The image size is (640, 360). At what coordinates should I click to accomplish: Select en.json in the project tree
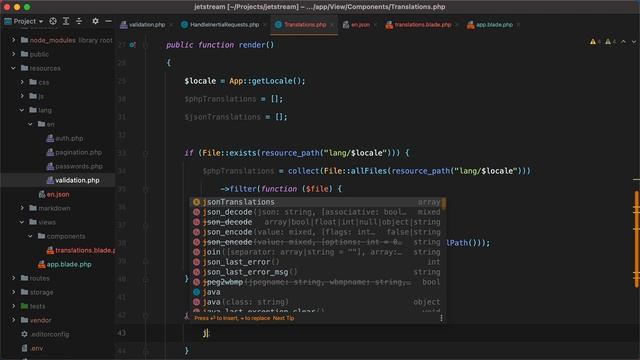(53, 194)
